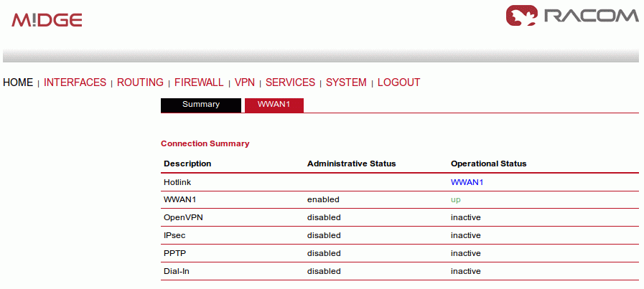Click inactive status in PPTP row
This screenshot has height=289, width=644.
click(x=466, y=254)
